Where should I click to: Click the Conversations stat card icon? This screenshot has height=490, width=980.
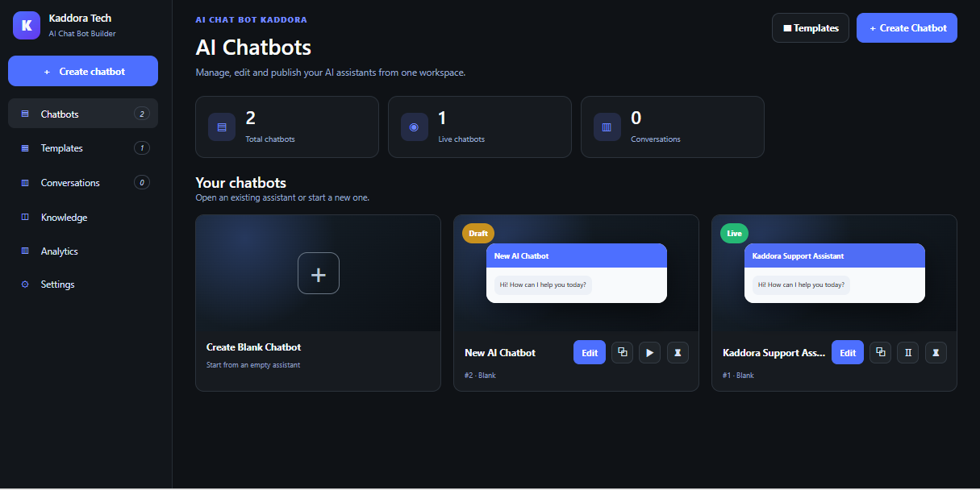click(607, 127)
